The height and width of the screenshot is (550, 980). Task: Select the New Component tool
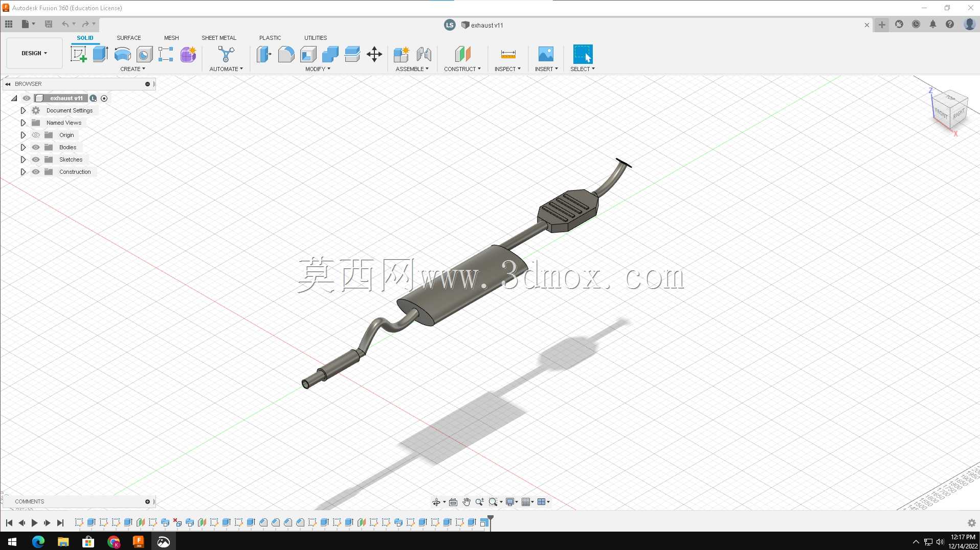[x=402, y=54]
